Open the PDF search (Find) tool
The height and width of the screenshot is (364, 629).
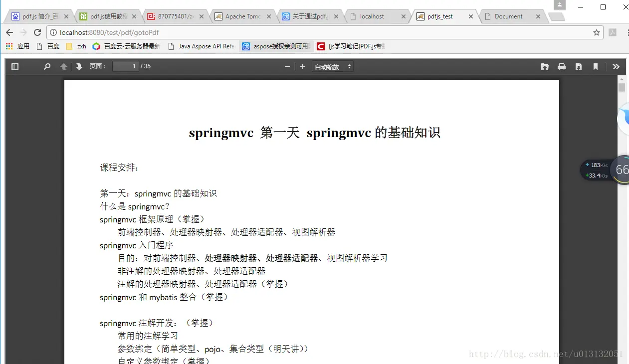tap(47, 66)
